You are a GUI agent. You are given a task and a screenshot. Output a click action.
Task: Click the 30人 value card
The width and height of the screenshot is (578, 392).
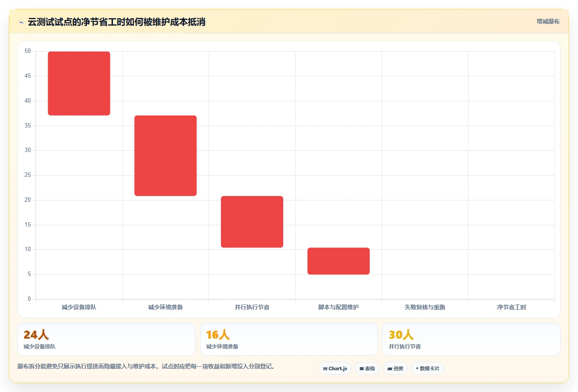point(471,339)
